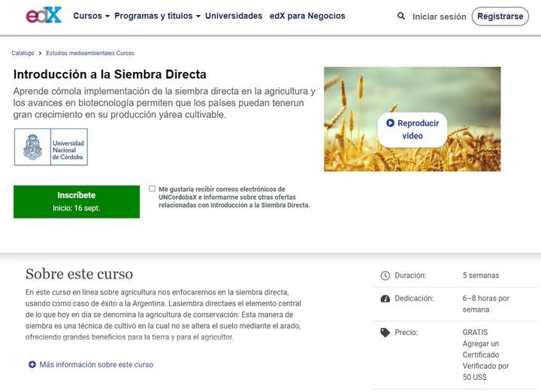The width and height of the screenshot is (541, 392).
Task: Click the edX logo
Action: click(43, 16)
